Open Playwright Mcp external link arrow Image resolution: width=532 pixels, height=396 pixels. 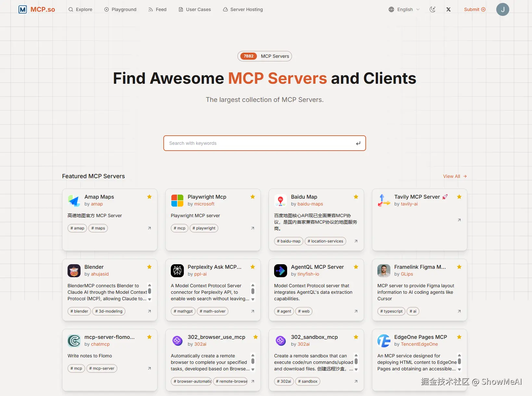(x=253, y=228)
